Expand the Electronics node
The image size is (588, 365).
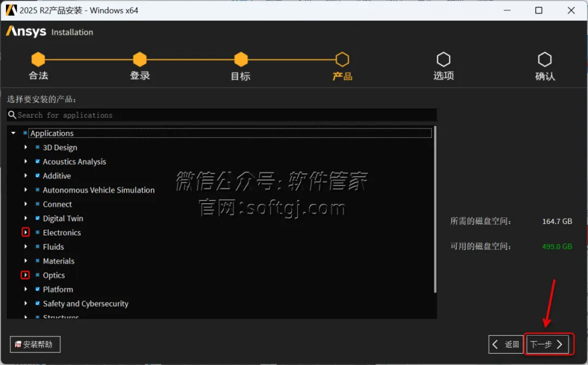click(26, 232)
